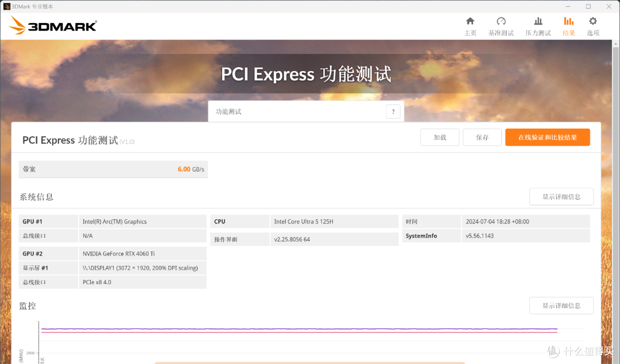Open the Stress Tests (压力测试) tab

(538, 26)
